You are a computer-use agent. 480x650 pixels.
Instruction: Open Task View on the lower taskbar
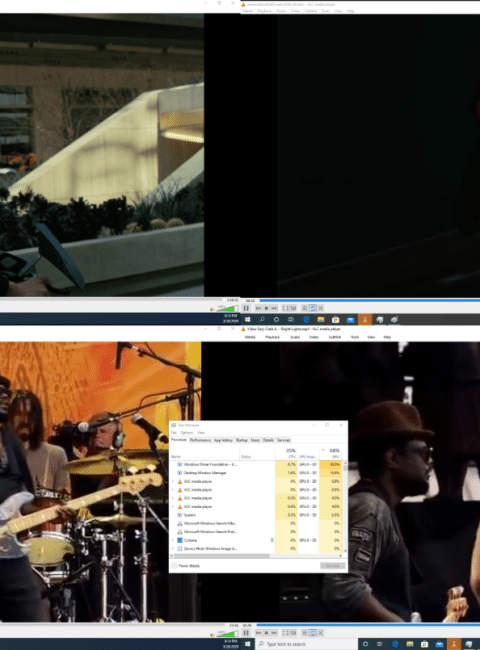380,644
